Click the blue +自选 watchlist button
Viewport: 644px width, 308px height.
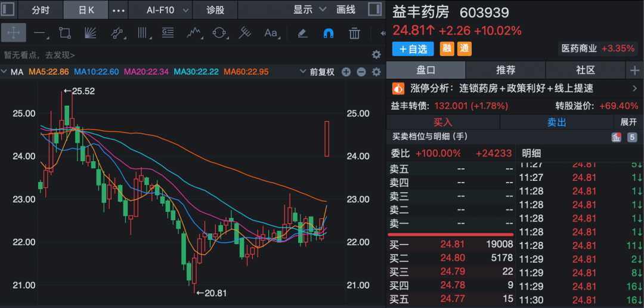pyautogui.click(x=413, y=48)
